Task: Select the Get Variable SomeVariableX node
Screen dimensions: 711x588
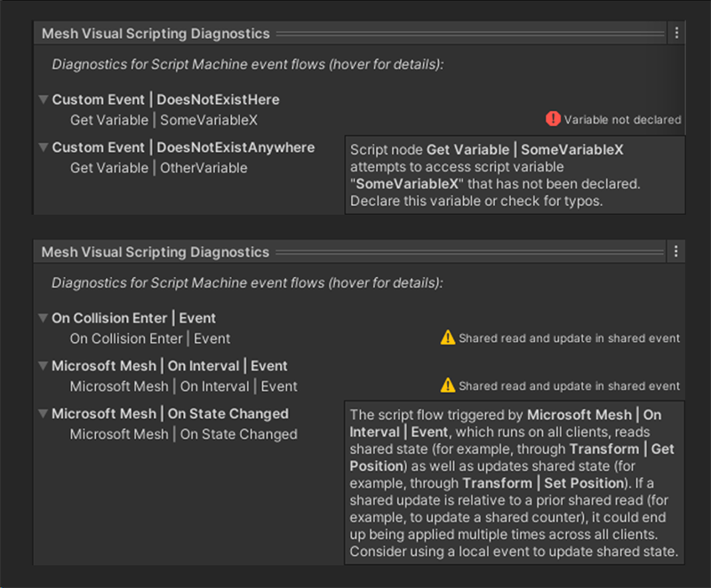Action: click(164, 120)
